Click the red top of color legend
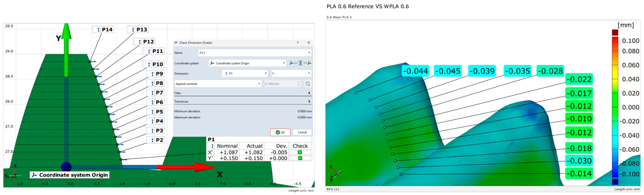The image size is (644, 195). [x=615, y=33]
